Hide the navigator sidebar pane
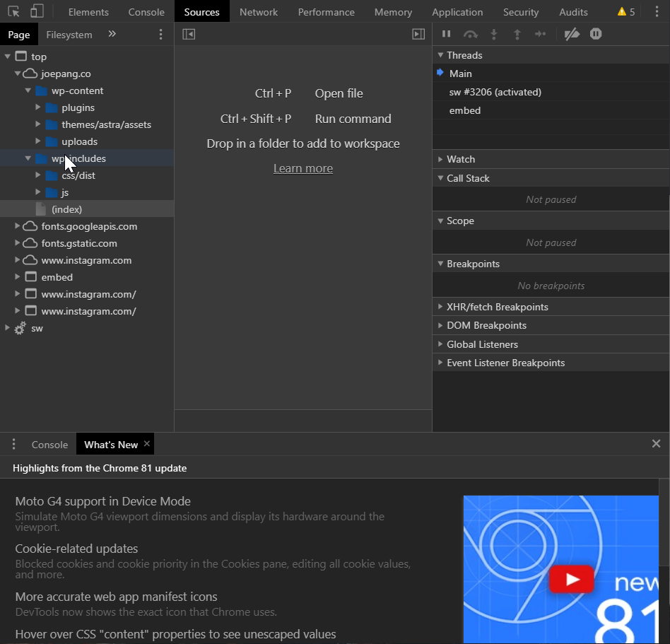Screen dimensions: 670x644 [x=189, y=34]
